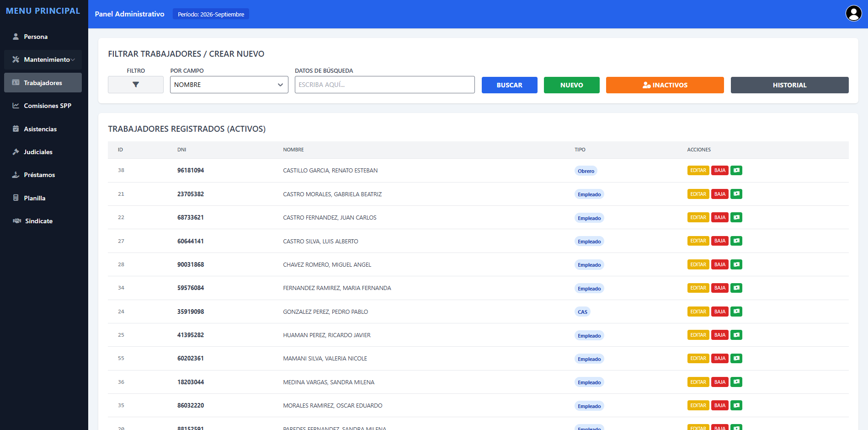Screen dimensions: 868x430
Task: Click the Planilla calculator icon
Action: (x=16, y=198)
